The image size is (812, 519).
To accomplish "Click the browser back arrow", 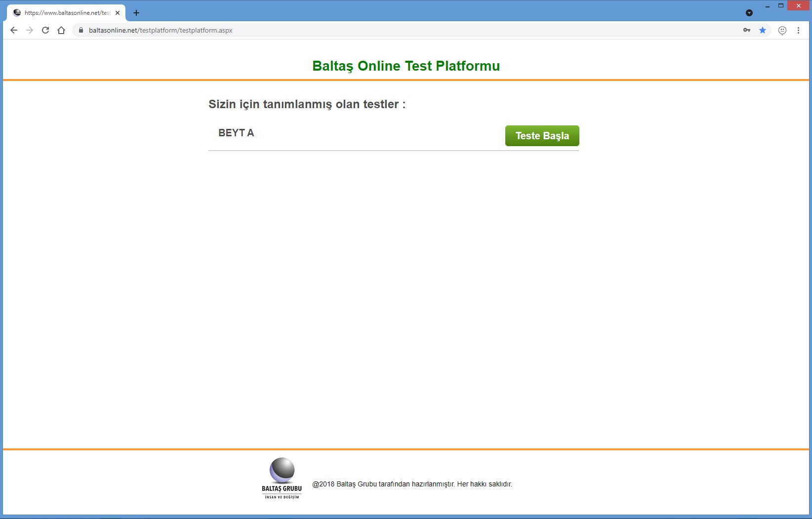I will coord(14,30).
